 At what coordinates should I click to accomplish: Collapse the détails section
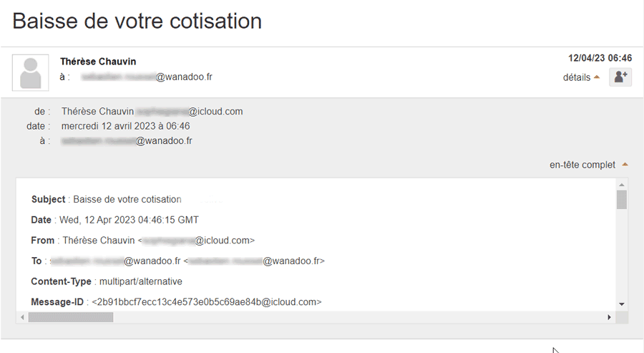point(581,77)
